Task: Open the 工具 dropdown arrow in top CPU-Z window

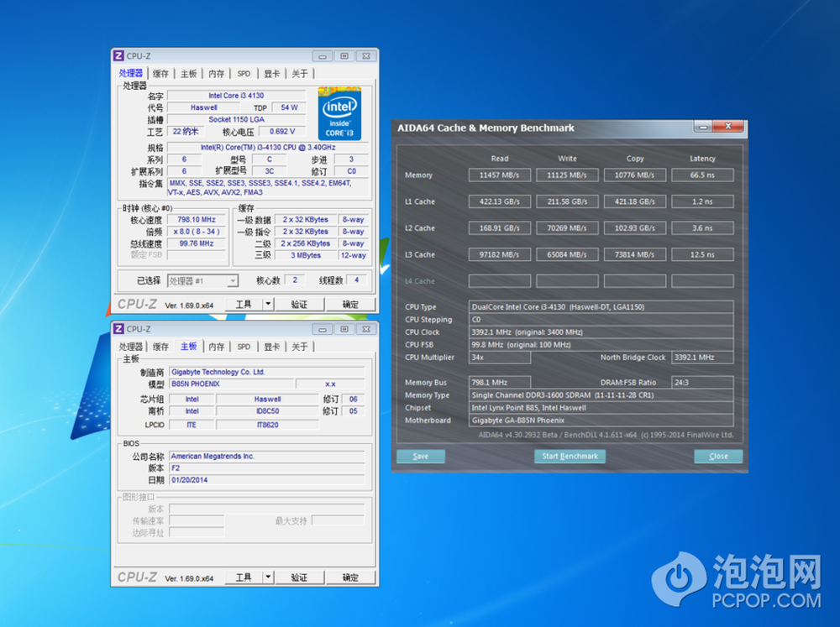Action: [x=269, y=304]
